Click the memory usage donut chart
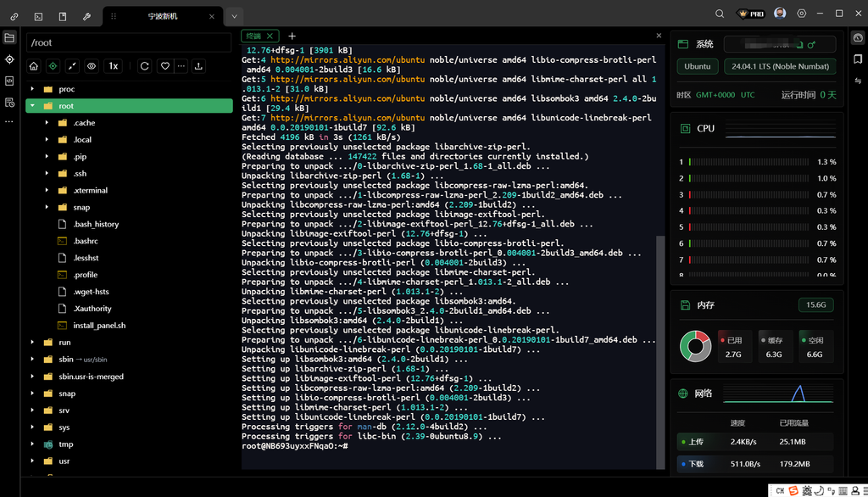 tap(695, 346)
